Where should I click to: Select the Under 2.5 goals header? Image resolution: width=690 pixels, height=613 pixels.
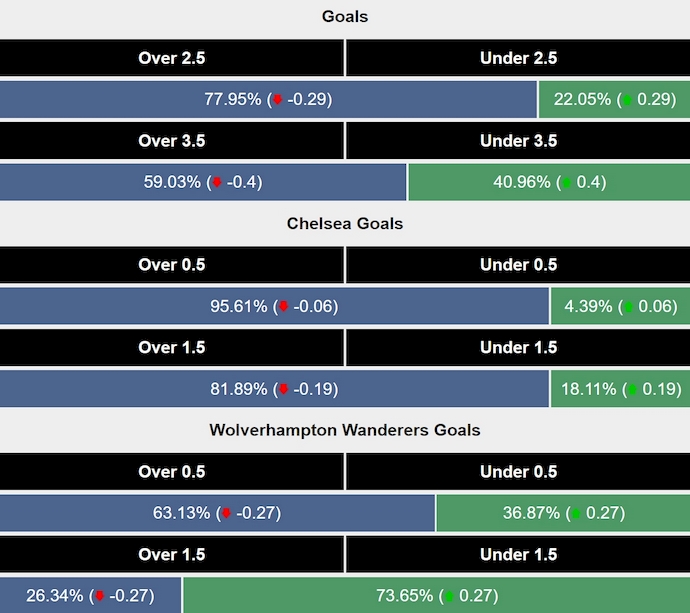(x=518, y=58)
